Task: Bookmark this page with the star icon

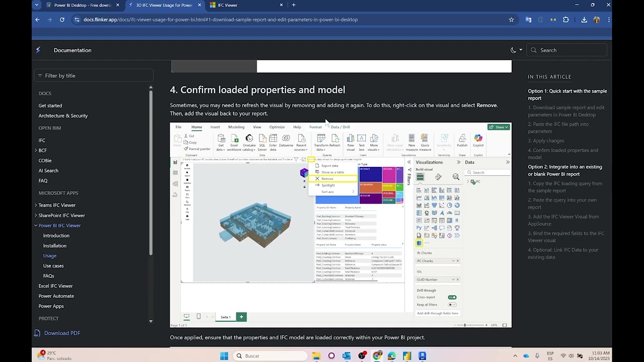Action: 511,20
